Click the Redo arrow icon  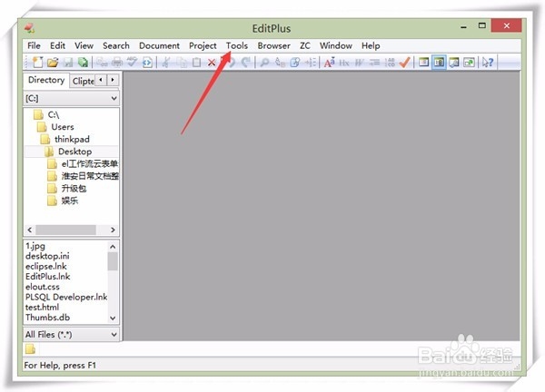[246, 63]
